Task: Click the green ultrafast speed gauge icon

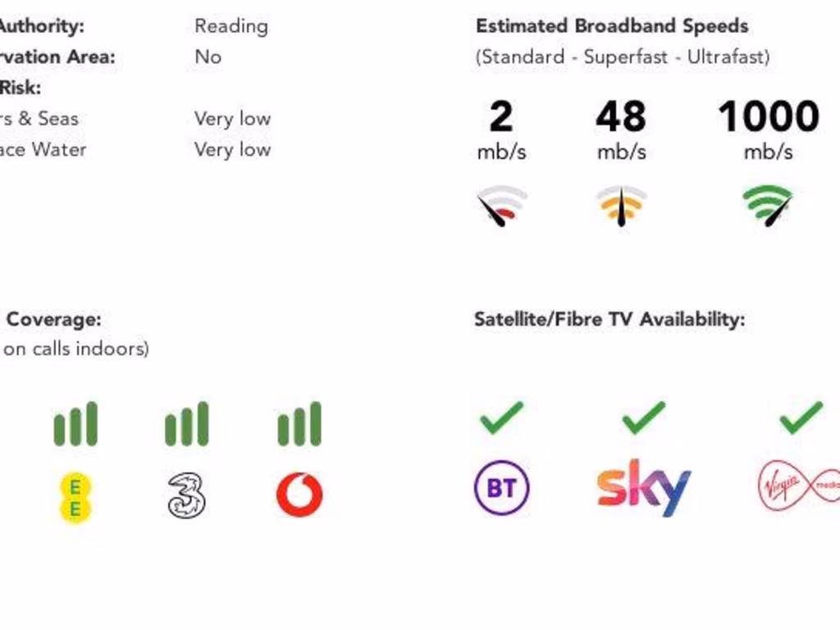Action: 768,205
